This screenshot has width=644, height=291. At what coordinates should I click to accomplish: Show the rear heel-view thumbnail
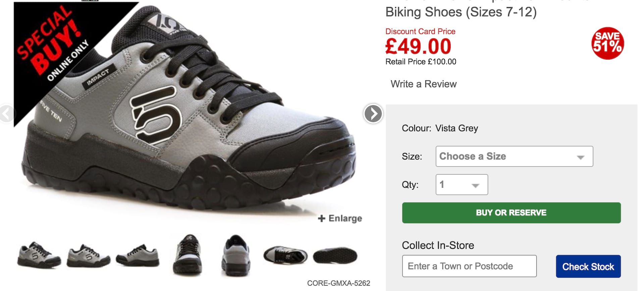click(236, 255)
